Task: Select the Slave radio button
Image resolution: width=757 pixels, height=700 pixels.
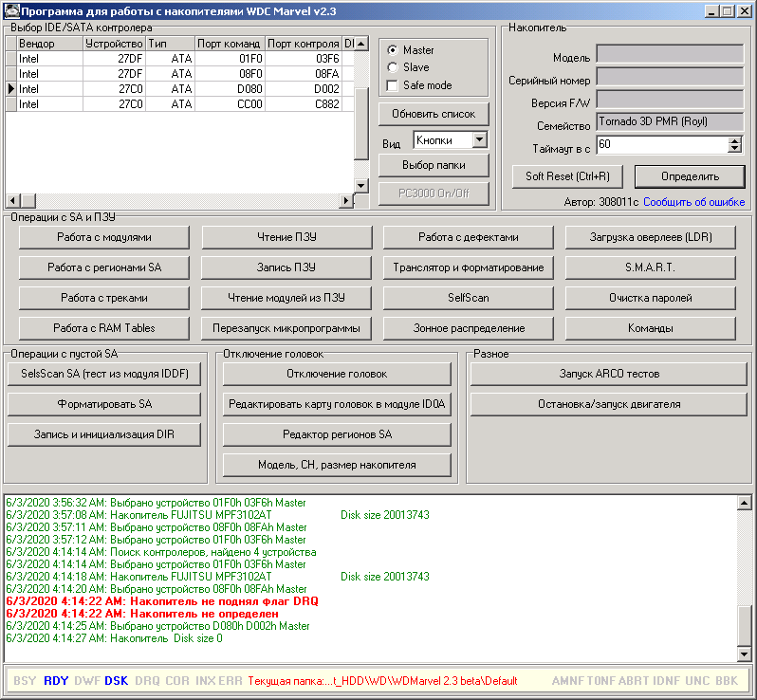Action: coord(393,67)
